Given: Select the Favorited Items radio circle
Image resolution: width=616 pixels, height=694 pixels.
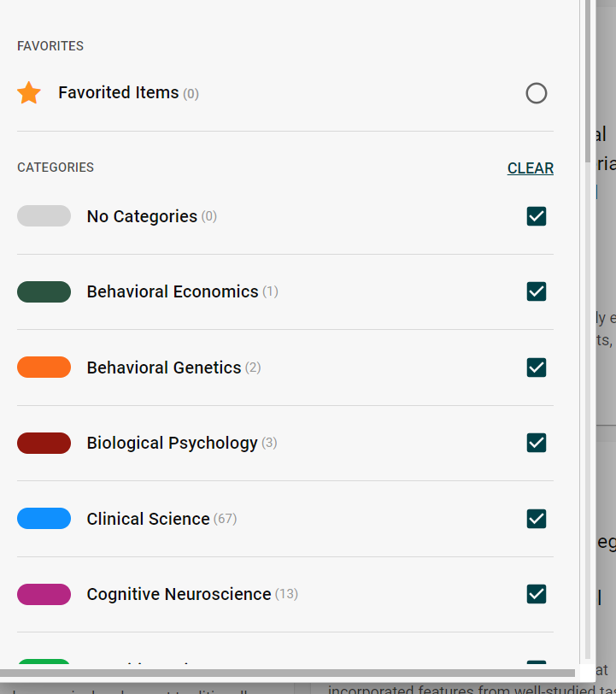Looking at the screenshot, I should tap(536, 93).
